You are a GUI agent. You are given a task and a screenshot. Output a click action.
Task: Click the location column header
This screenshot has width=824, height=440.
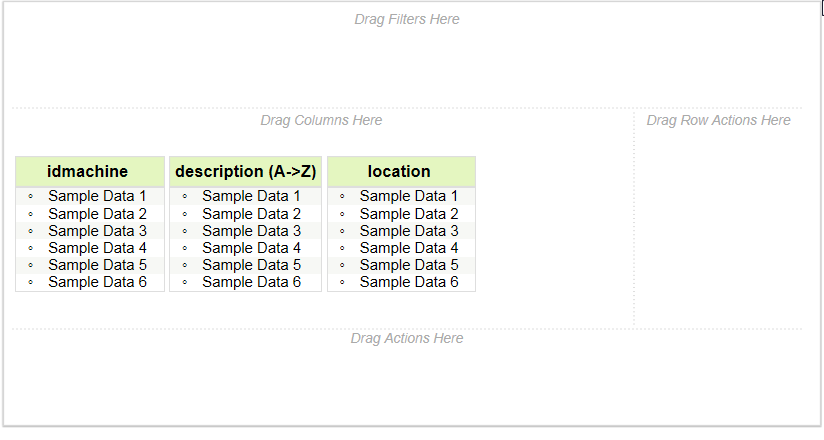click(x=399, y=172)
